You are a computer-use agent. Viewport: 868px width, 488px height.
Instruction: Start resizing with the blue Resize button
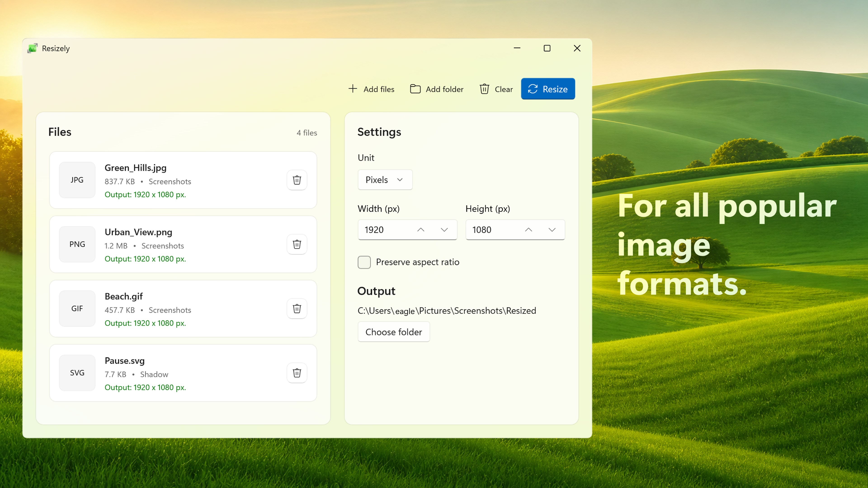point(548,89)
